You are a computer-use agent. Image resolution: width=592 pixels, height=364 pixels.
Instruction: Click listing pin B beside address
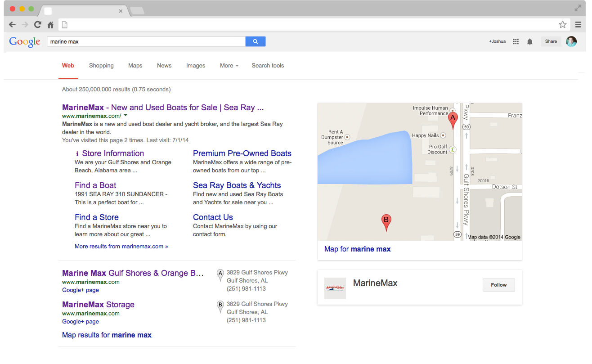pos(220,306)
